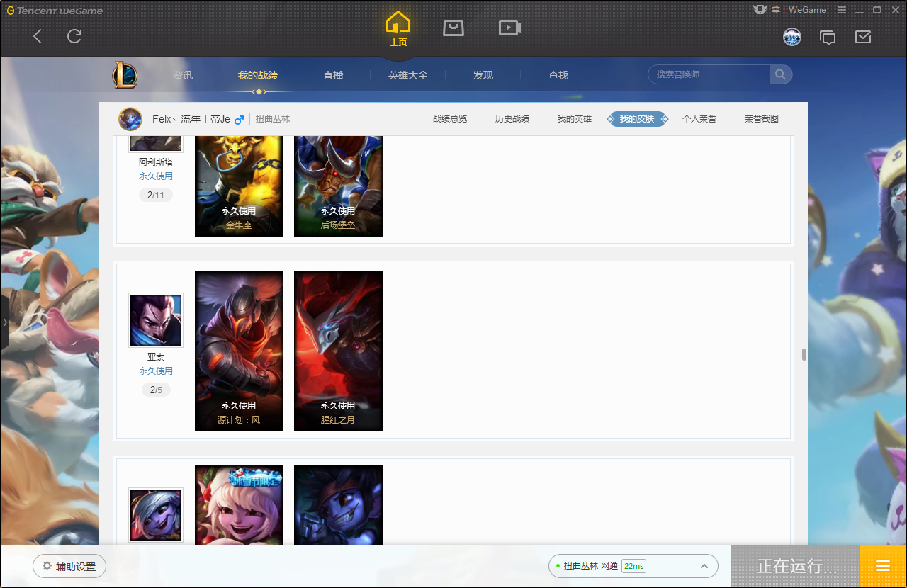The image size is (907, 588).
Task: Go back with the left arrow icon
Action: (38, 37)
